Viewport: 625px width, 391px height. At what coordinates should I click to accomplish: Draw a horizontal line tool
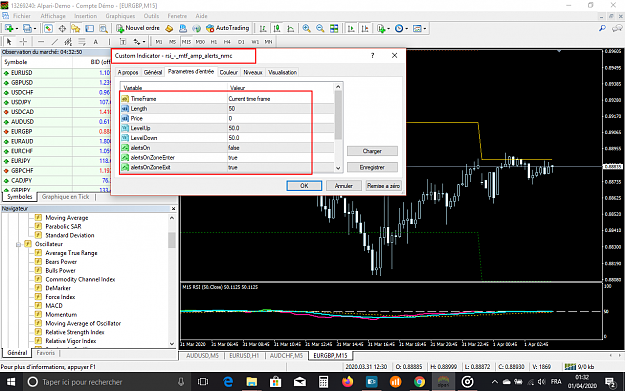tap(41, 41)
